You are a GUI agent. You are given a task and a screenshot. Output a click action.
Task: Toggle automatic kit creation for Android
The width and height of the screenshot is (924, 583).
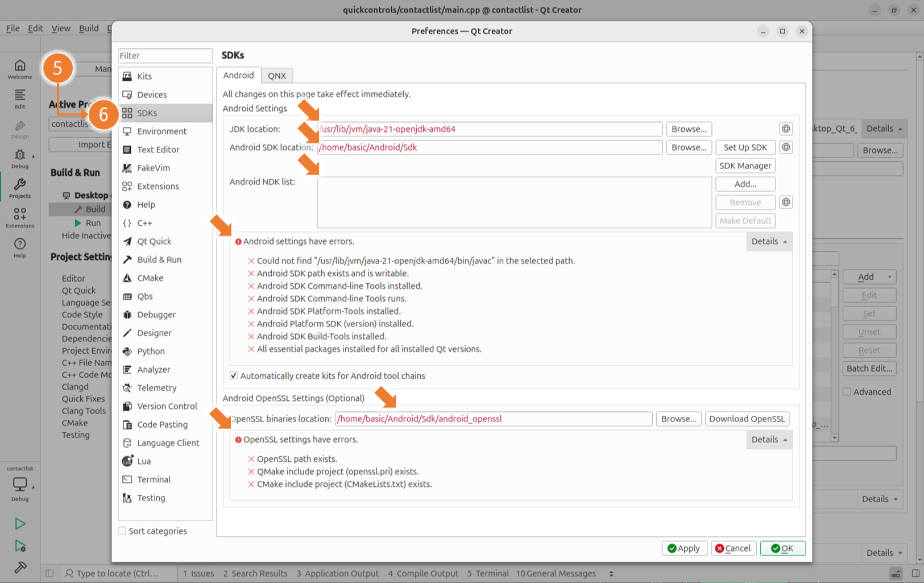[234, 376]
